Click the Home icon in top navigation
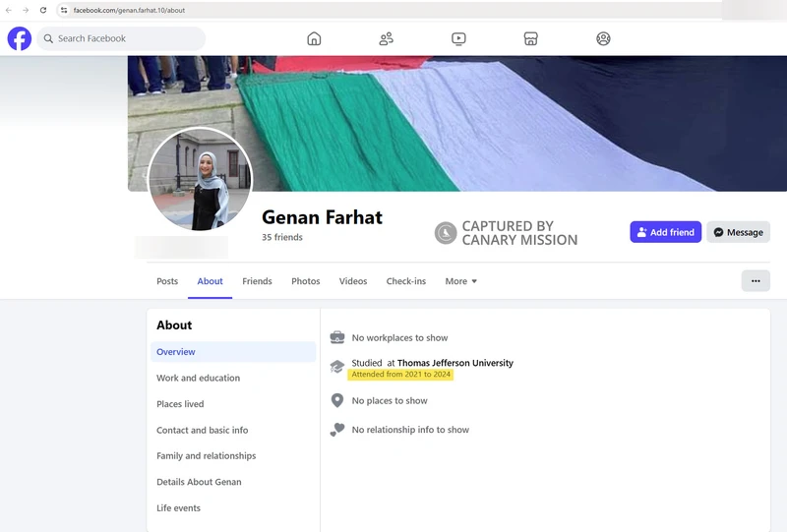Image resolution: width=787 pixels, height=532 pixels. pyautogui.click(x=314, y=38)
